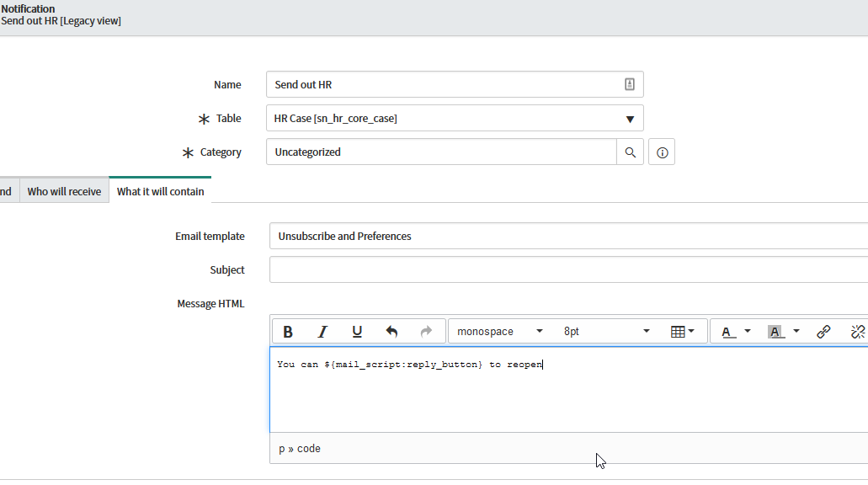The image size is (868, 485).
Task: Switch to Who will receive tab
Action: (64, 192)
